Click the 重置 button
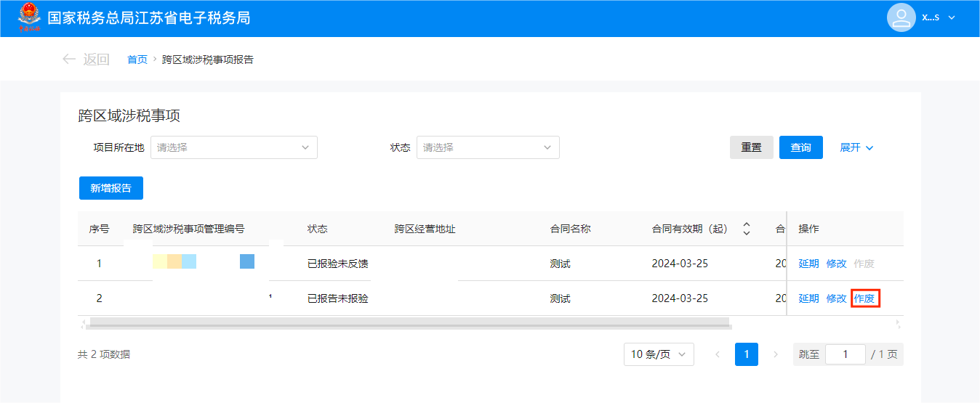 751,147
